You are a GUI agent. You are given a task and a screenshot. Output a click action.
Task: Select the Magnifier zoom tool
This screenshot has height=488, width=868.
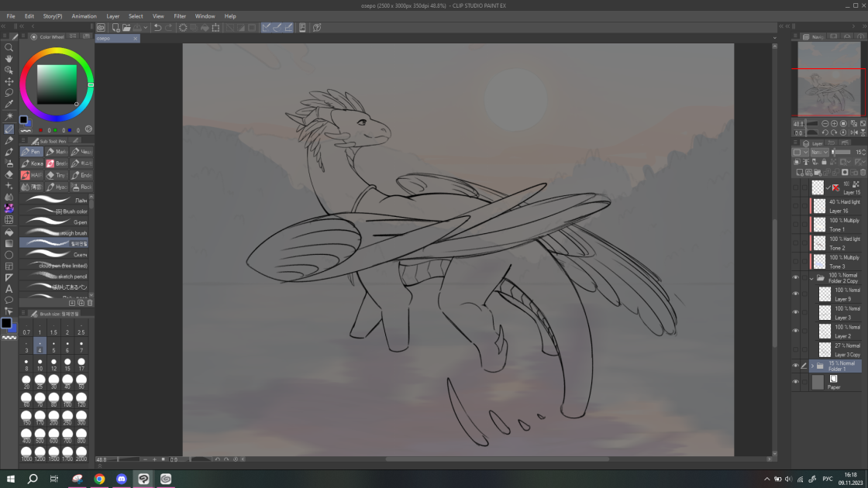pos(9,47)
